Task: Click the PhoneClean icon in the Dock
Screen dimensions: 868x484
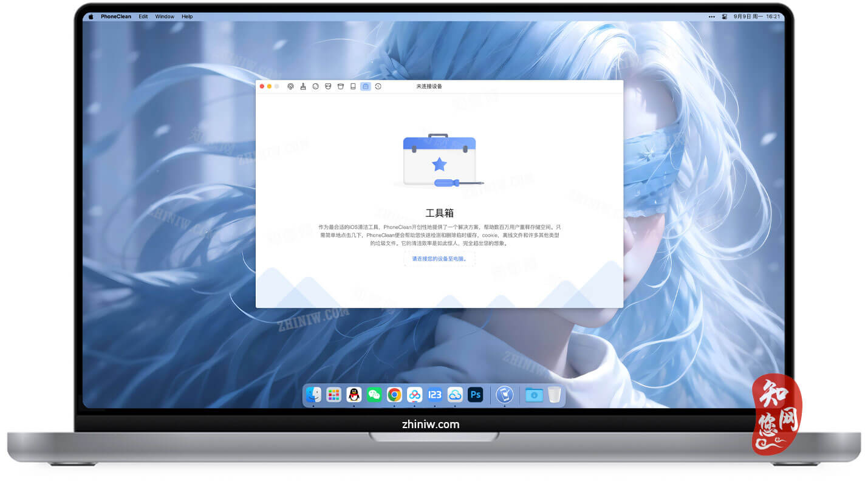Action: (505, 395)
